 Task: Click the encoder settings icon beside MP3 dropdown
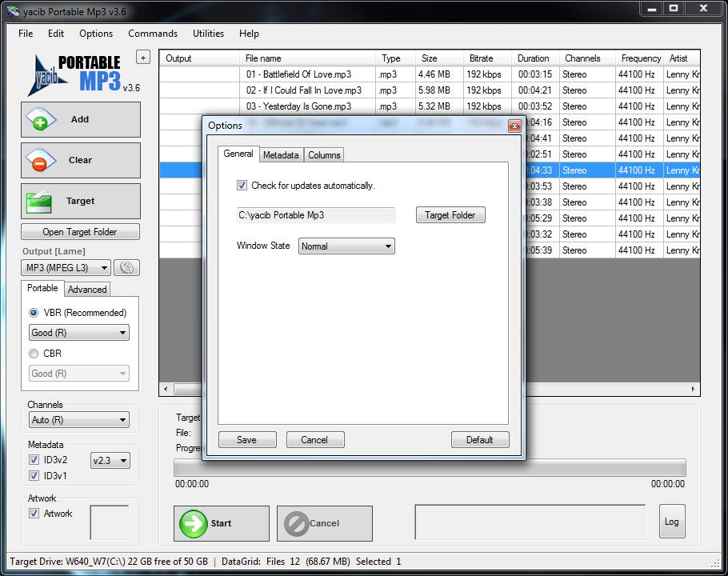tap(126, 268)
